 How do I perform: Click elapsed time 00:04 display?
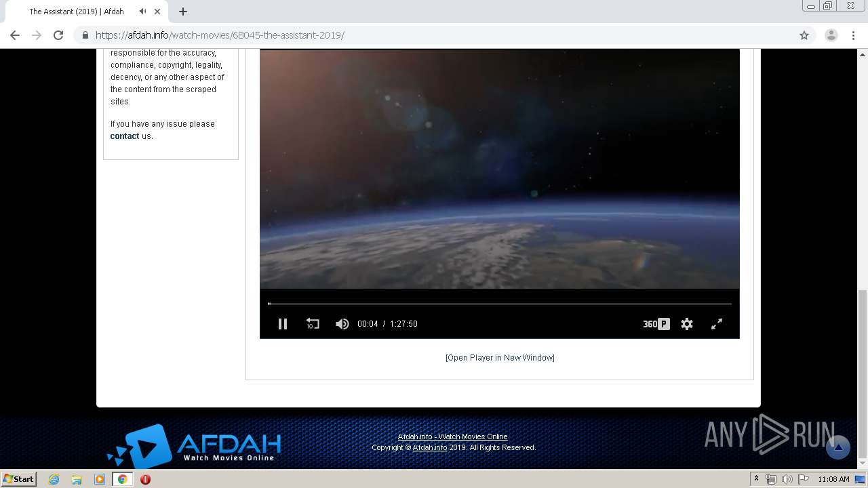point(368,324)
